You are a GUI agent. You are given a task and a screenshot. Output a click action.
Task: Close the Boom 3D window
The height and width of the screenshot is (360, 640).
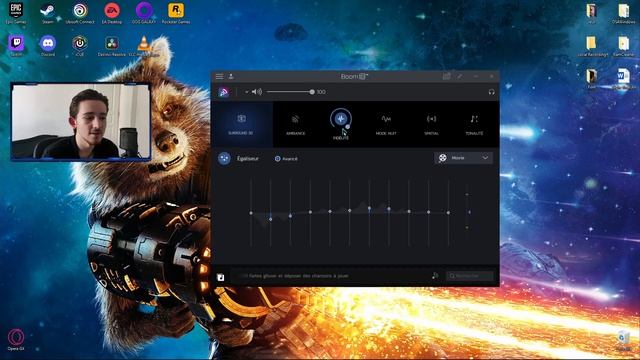pyautogui.click(x=491, y=76)
